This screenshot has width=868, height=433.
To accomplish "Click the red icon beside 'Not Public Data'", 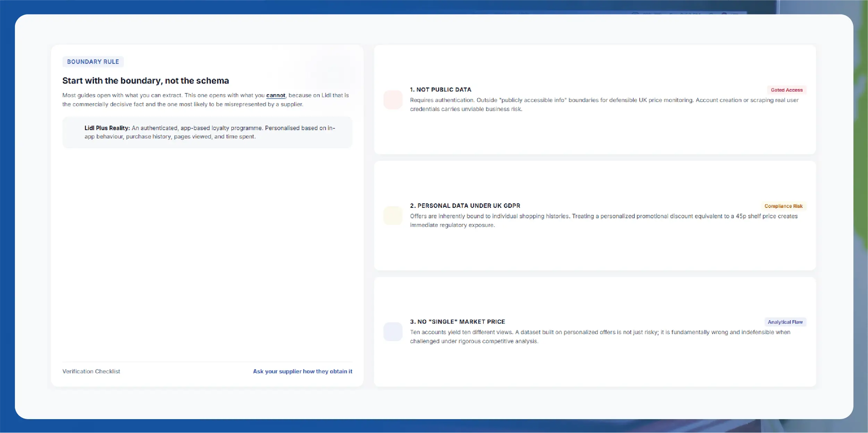I will click(x=393, y=100).
